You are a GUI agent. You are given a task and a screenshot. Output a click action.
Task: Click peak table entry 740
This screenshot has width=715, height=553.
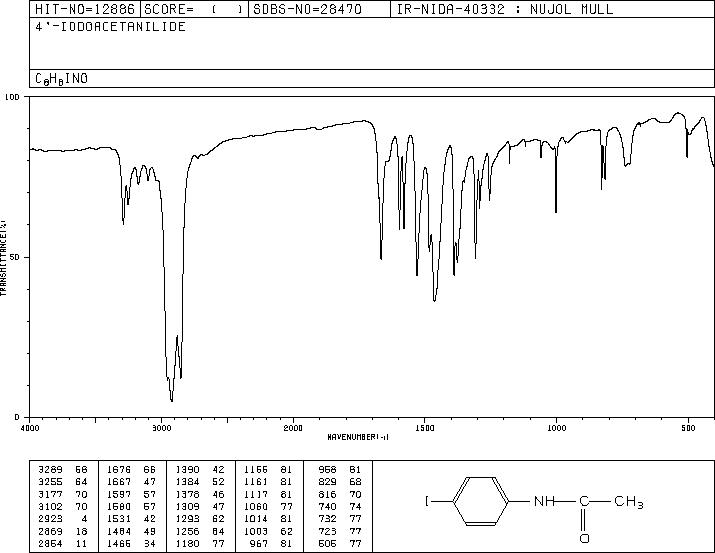[x=340, y=506]
